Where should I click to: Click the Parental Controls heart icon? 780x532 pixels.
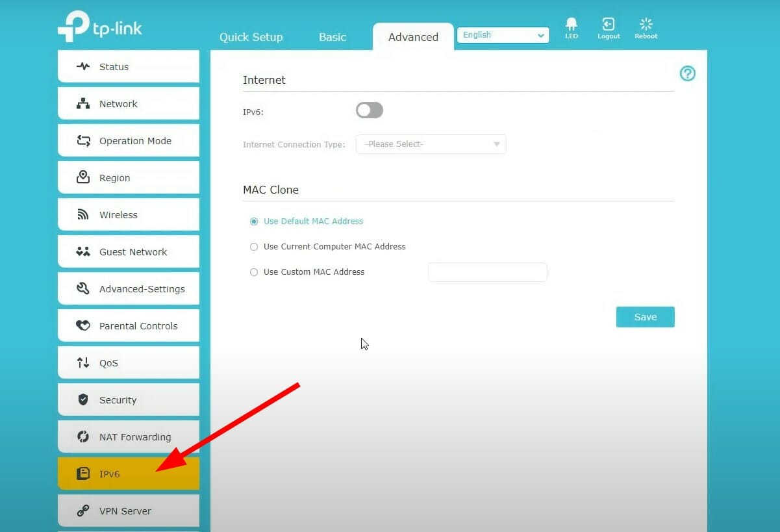click(83, 325)
